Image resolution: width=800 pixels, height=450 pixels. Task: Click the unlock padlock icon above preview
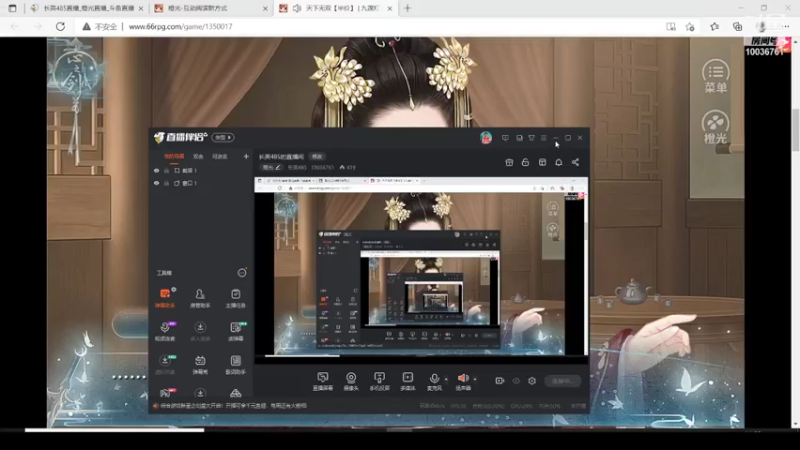pos(525,162)
